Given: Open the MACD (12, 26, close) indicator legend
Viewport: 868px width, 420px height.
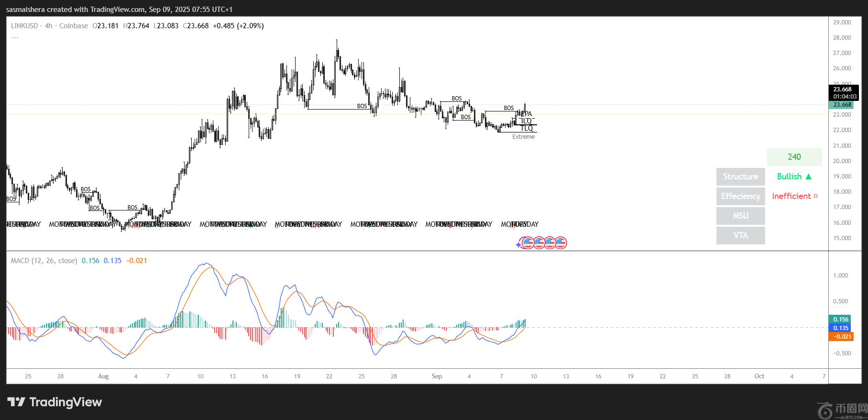Looking at the screenshot, I should 44,261.
